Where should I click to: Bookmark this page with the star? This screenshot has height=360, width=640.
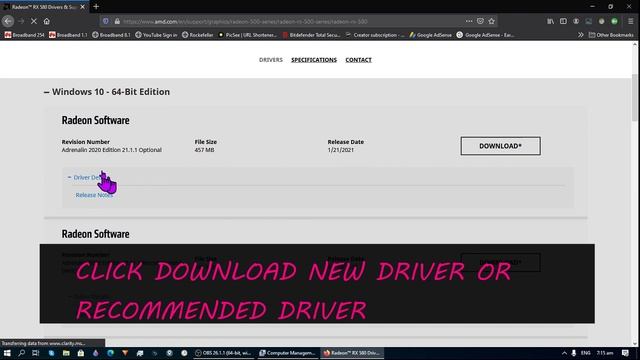pyautogui.click(x=491, y=21)
